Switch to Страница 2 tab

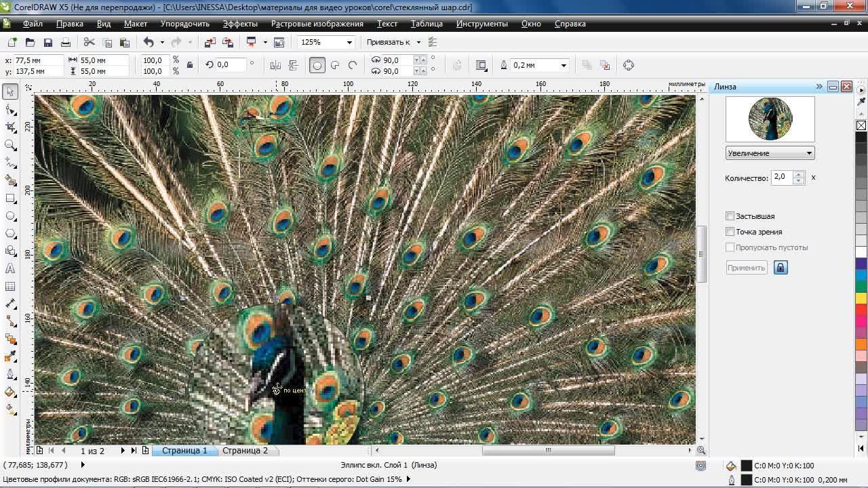coord(245,450)
